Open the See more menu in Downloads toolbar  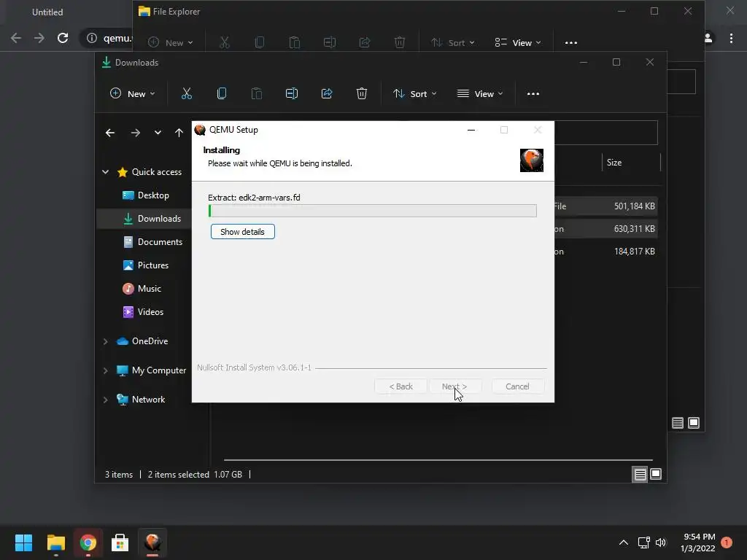(x=533, y=94)
